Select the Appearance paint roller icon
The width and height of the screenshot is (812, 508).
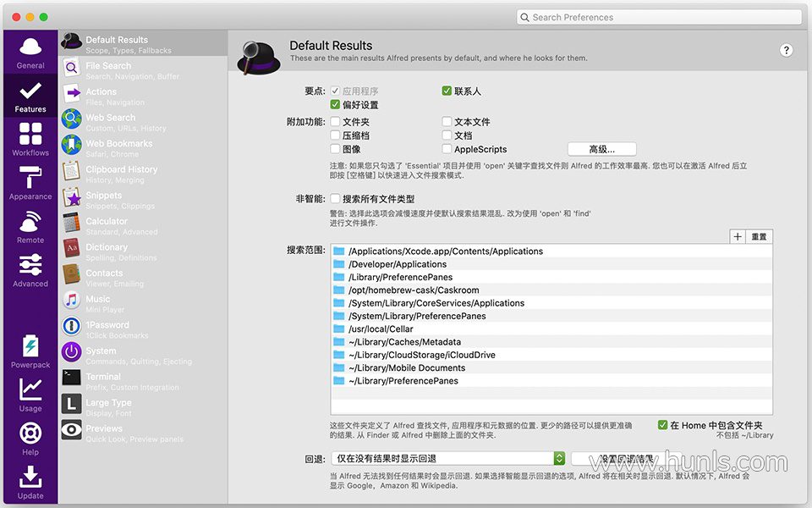tap(30, 179)
